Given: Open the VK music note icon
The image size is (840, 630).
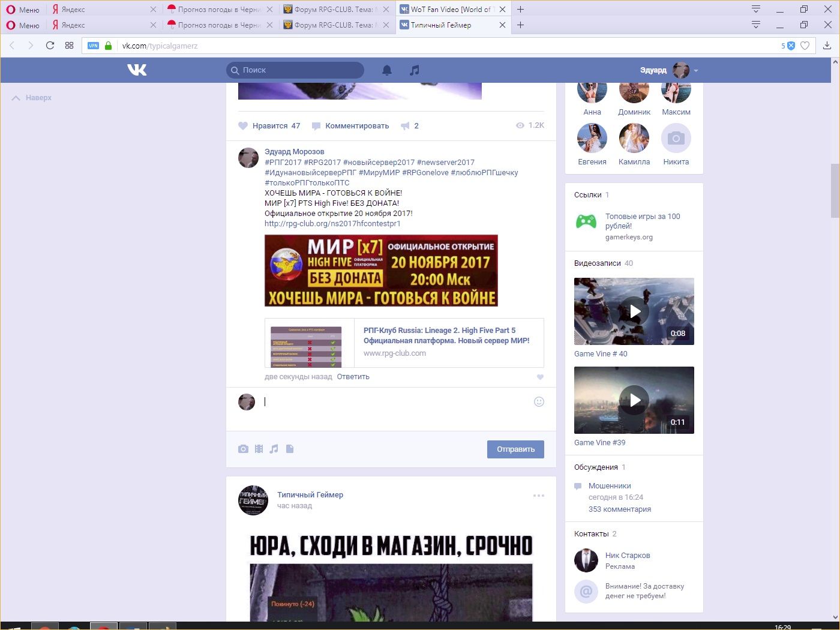Looking at the screenshot, I should coord(414,70).
